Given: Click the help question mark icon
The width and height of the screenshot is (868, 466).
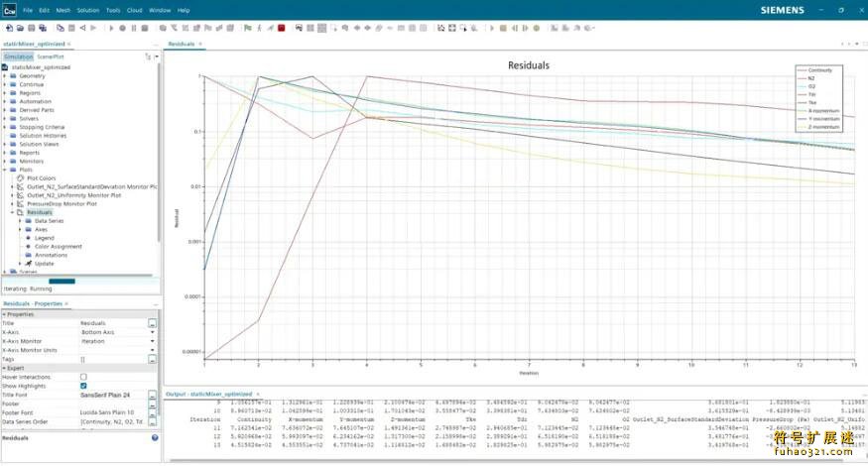Looking at the screenshot, I should pos(155,437).
